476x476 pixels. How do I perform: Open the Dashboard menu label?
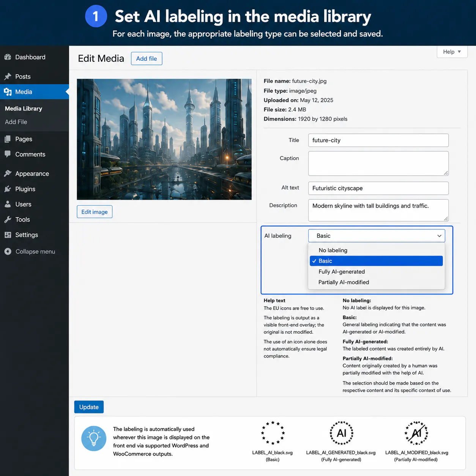[30, 57]
